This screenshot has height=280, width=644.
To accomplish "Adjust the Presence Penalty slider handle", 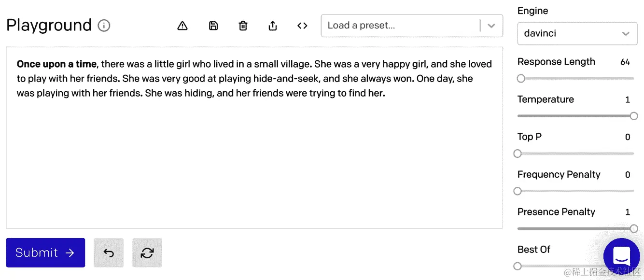I will pyautogui.click(x=634, y=229).
